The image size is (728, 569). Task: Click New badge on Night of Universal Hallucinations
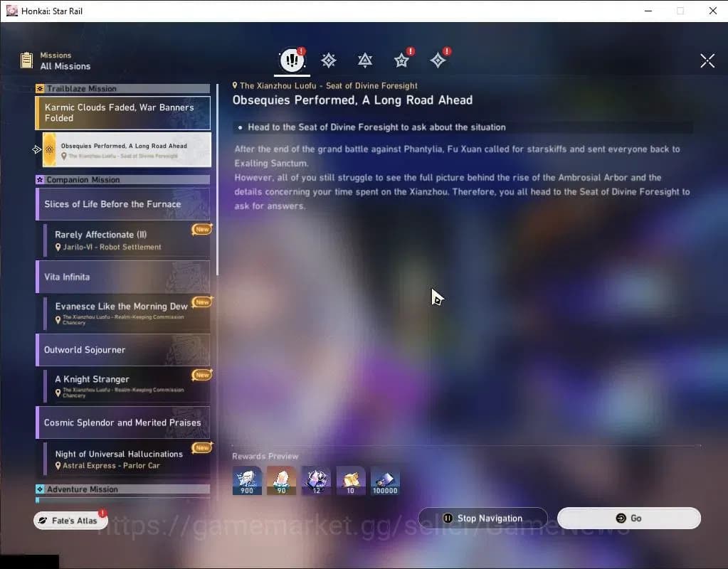pyautogui.click(x=202, y=447)
